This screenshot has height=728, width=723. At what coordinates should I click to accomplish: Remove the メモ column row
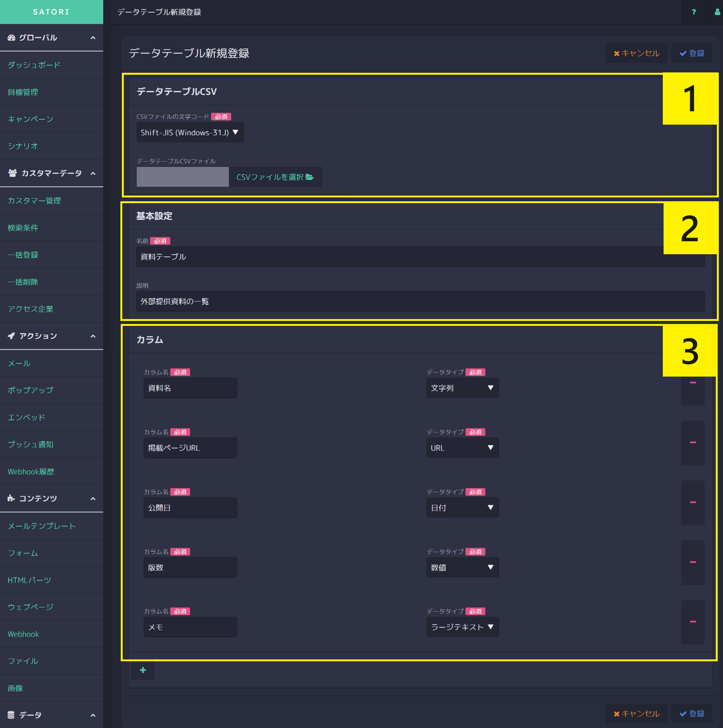(x=693, y=622)
